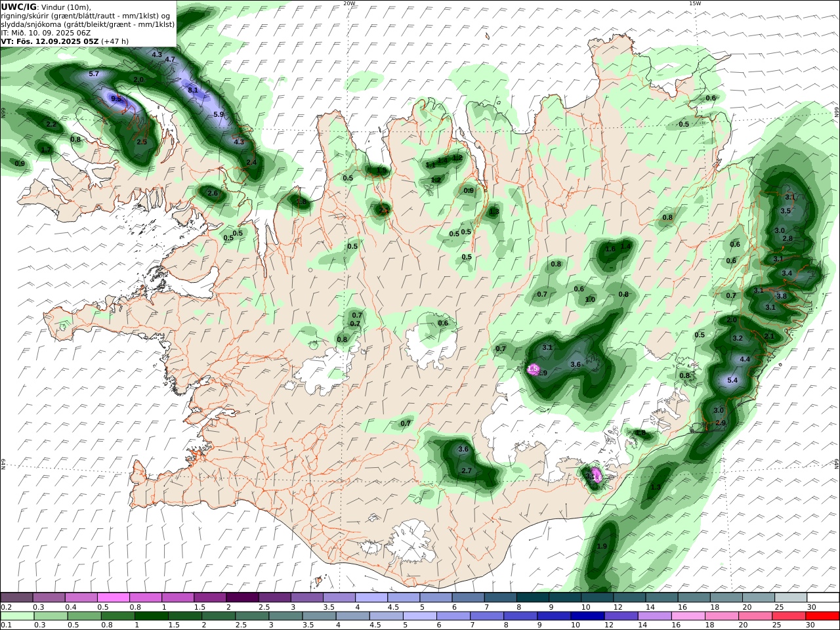The image size is (840, 630).
Task: Pick the dark blue swatch between 10 and 12
Action: pos(587,616)
